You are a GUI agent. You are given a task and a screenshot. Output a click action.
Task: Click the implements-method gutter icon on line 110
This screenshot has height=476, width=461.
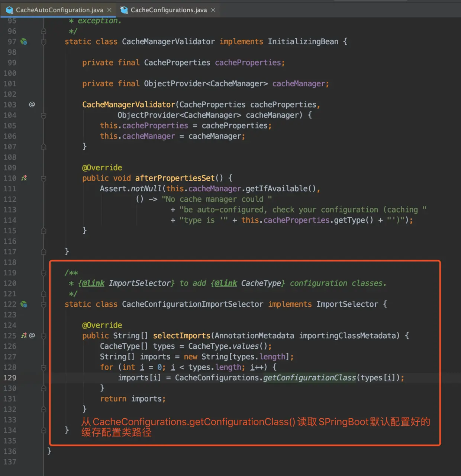tap(24, 178)
